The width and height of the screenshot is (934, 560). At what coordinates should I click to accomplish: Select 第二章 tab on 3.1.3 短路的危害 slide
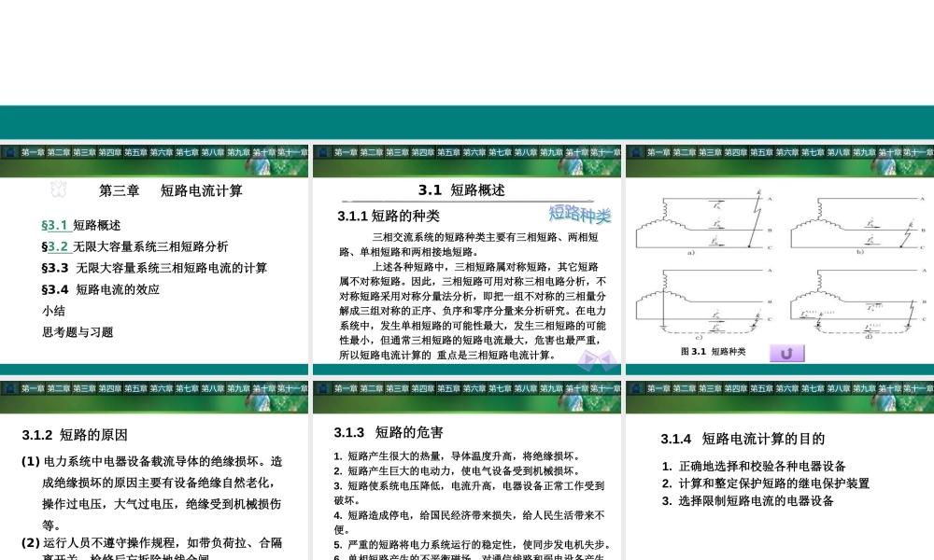(x=371, y=388)
